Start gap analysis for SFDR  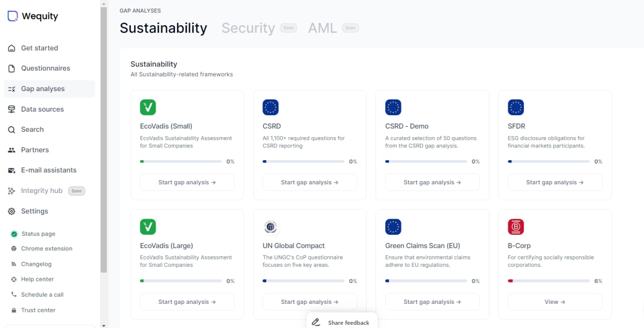click(555, 182)
